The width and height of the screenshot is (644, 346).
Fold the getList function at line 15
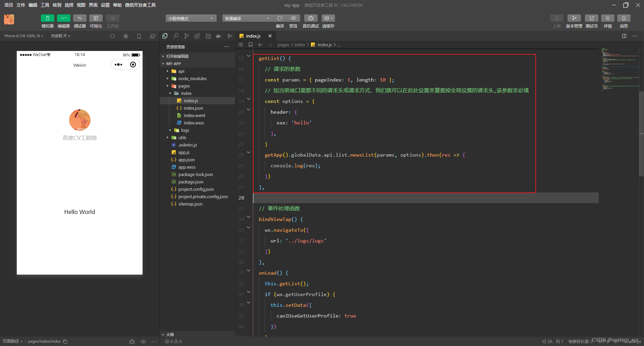[x=249, y=56]
